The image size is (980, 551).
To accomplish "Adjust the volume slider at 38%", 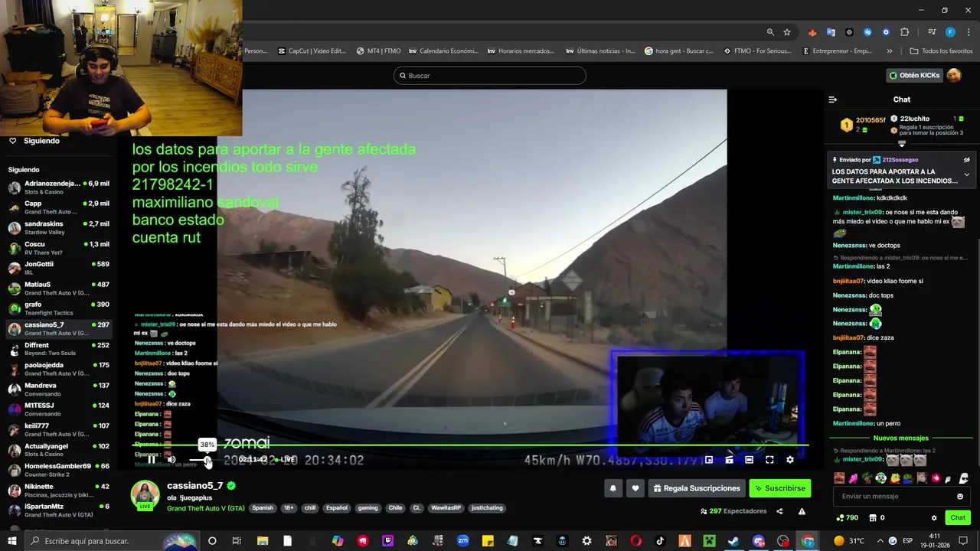I will [x=207, y=460].
